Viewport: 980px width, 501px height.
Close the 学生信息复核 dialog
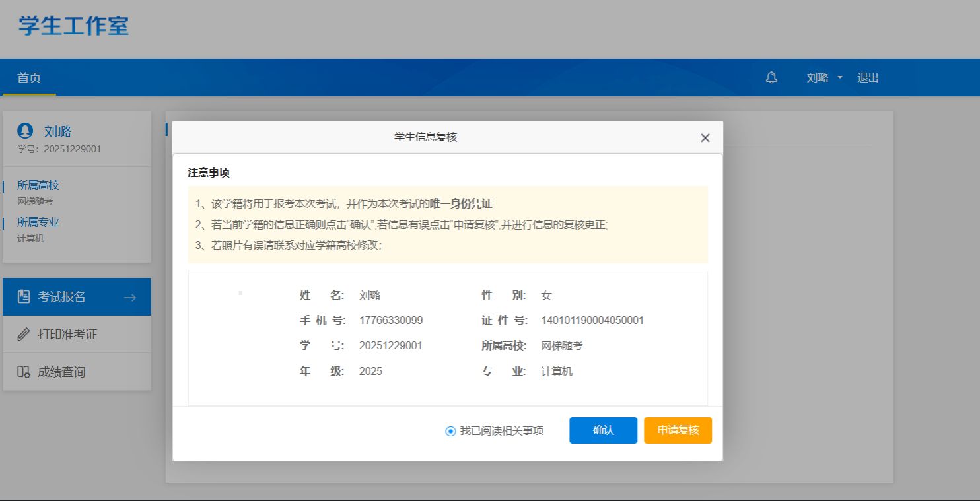[x=705, y=138]
